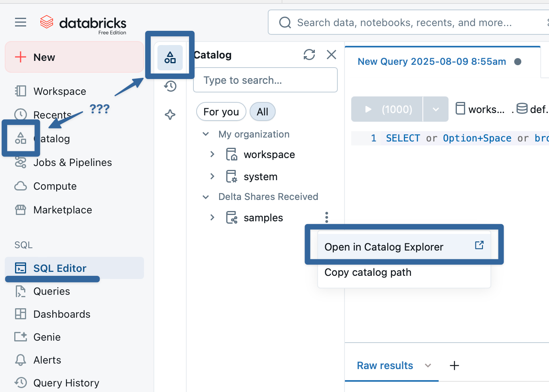The width and height of the screenshot is (549, 392).
Task: Open the Raw results dropdown chevron
Action: pyautogui.click(x=428, y=366)
